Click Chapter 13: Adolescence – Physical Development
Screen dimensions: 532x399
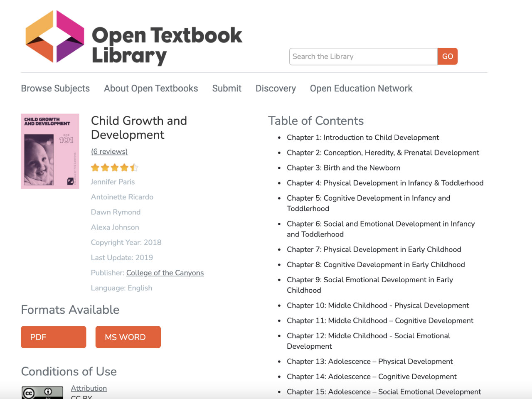tap(370, 362)
